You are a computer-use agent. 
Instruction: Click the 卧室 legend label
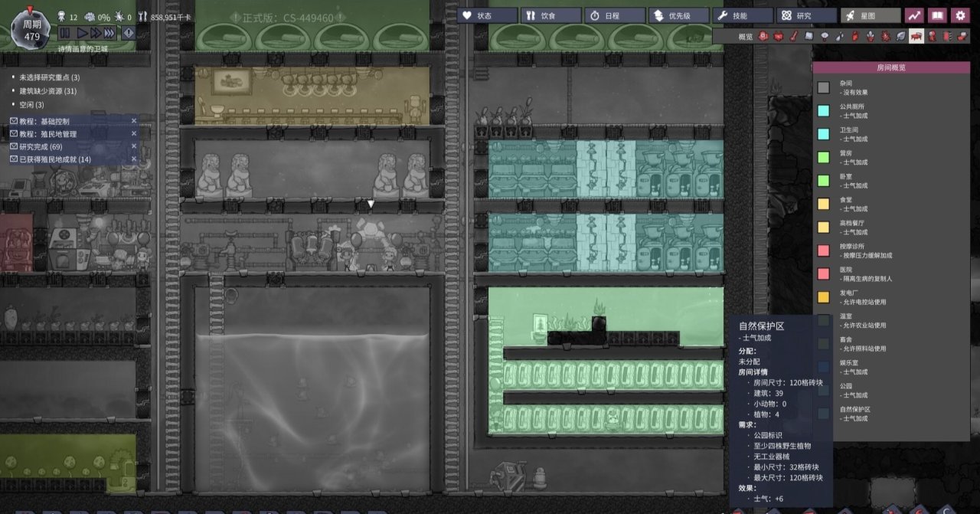pyautogui.click(x=845, y=176)
